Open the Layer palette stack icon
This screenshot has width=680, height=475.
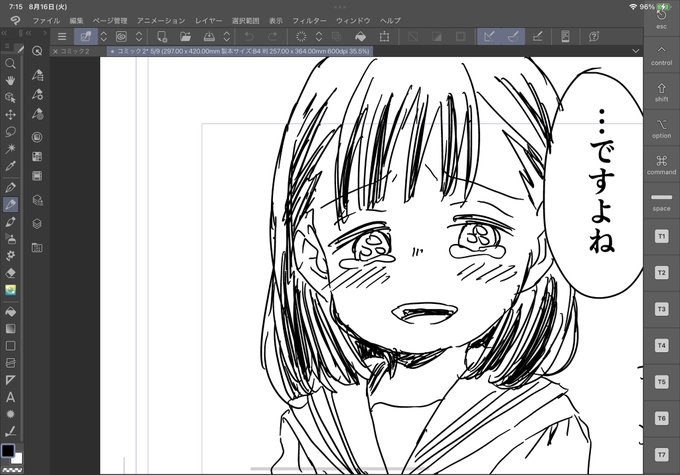pos(37,224)
